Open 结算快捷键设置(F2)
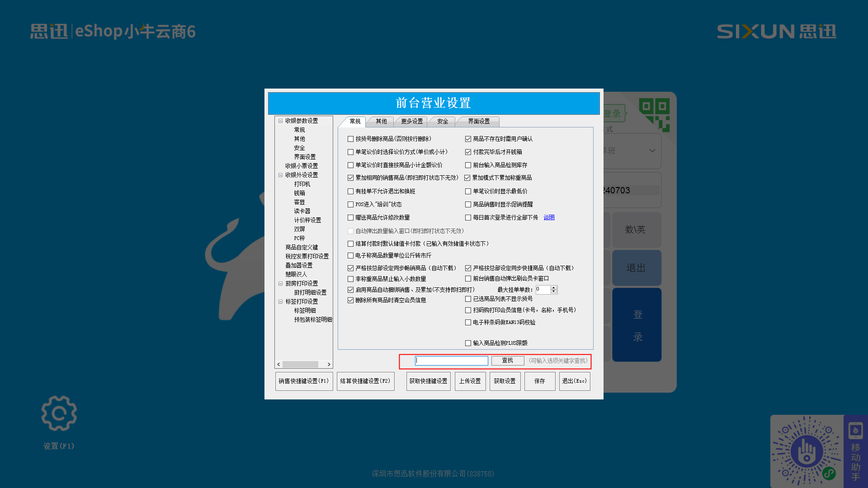The height and width of the screenshot is (488, 868). (365, 381)
